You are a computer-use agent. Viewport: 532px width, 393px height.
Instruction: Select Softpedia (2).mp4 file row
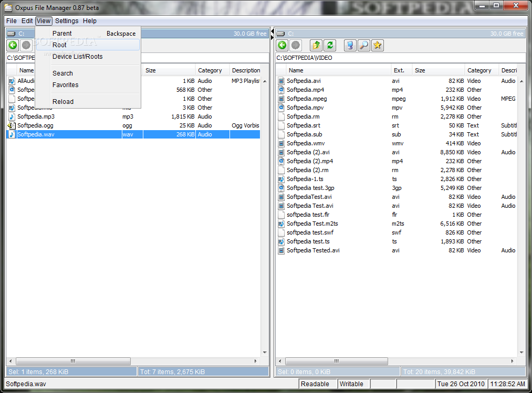click(x=398, y=161)
